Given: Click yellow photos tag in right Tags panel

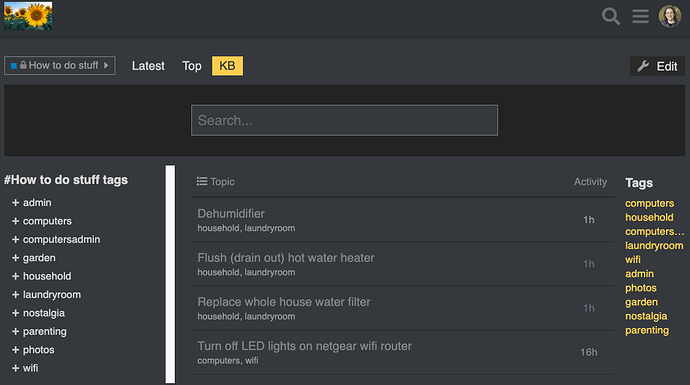Looking at the screenshot, I should (x=641, y=288).
